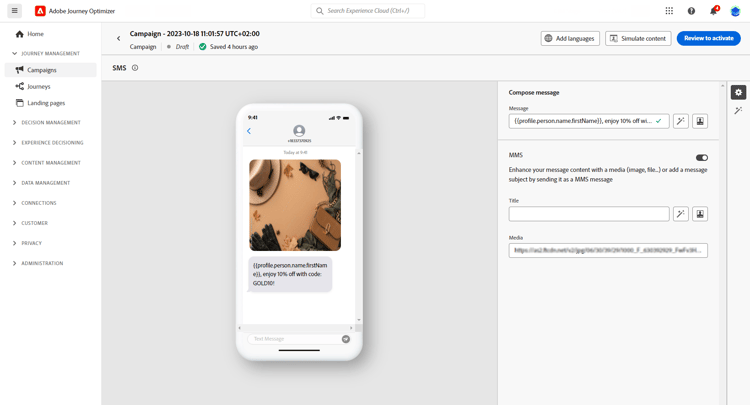The image size is (750, 405).
Task: Click the Simulate content button
Action: click(638, 38)
